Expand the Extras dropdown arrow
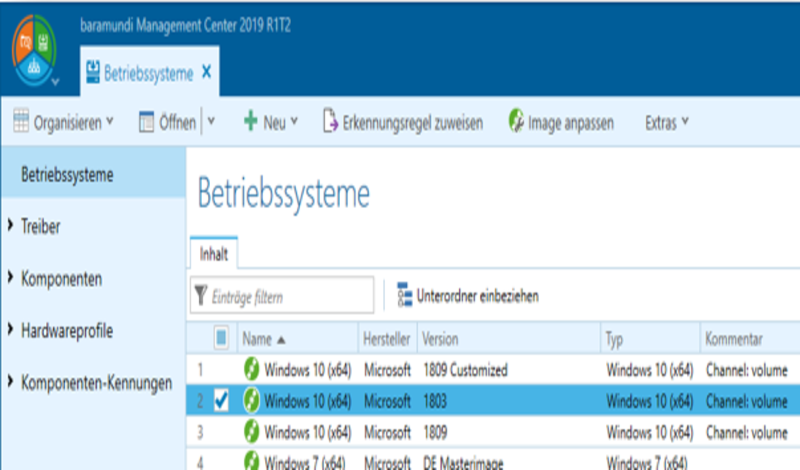 (x=685, y=121)
